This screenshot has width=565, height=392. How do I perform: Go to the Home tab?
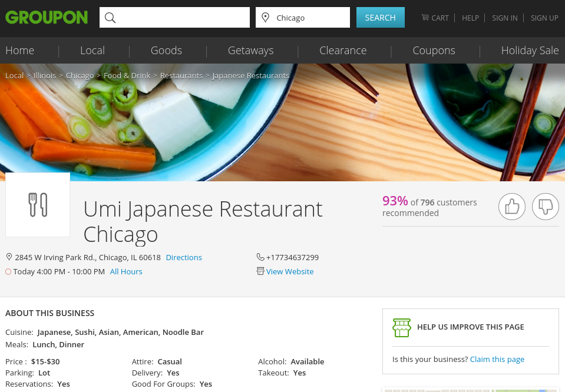(20, 51)
